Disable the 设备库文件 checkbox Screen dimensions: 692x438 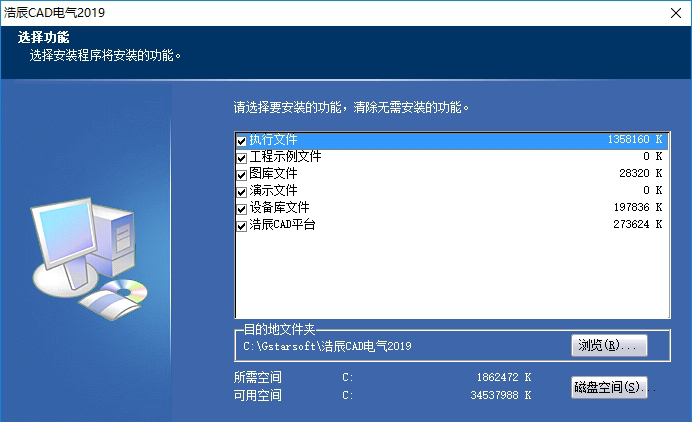[x=241, y=209]
